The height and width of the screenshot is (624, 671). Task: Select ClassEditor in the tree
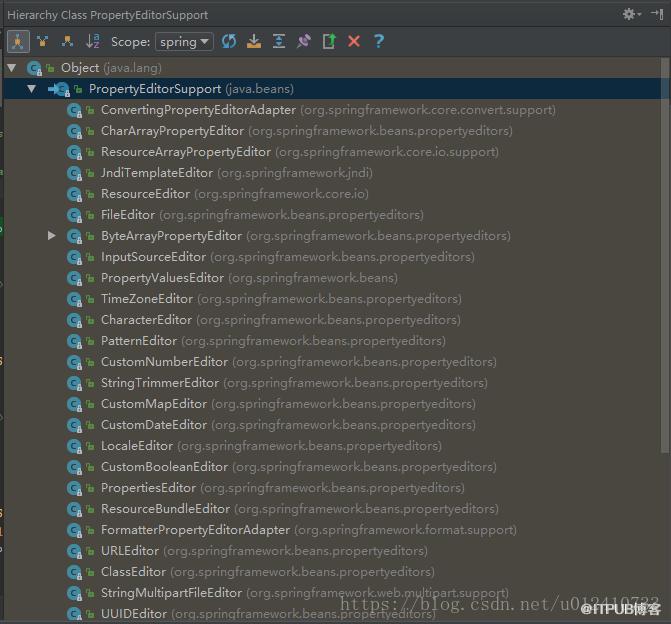pyautogui.click(x=133, y=571)
